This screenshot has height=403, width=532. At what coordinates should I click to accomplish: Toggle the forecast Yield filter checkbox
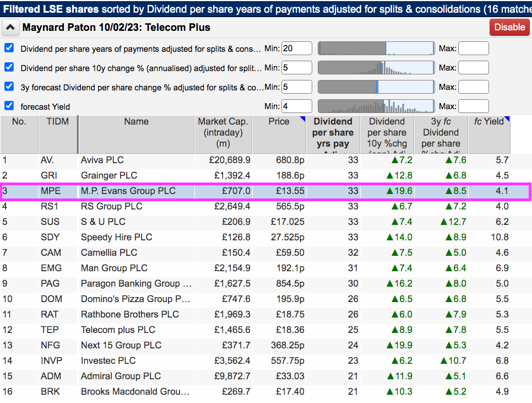click(9, 106)
